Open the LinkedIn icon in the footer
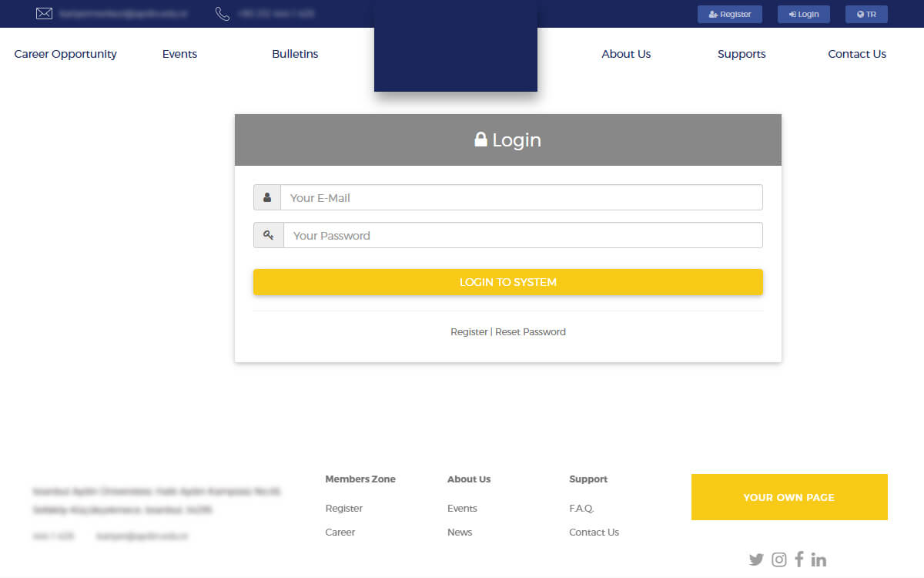924x578 pixels. (819, 560)
